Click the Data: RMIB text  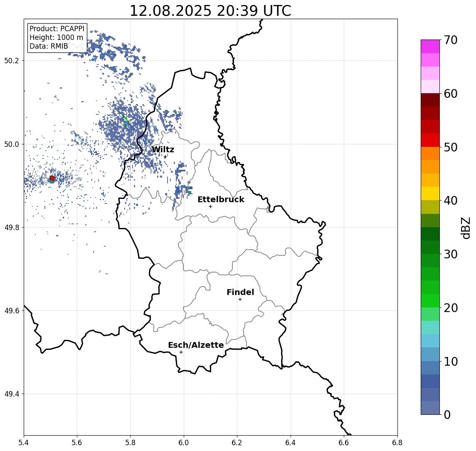pyautogui.click(x=49, y=47)
